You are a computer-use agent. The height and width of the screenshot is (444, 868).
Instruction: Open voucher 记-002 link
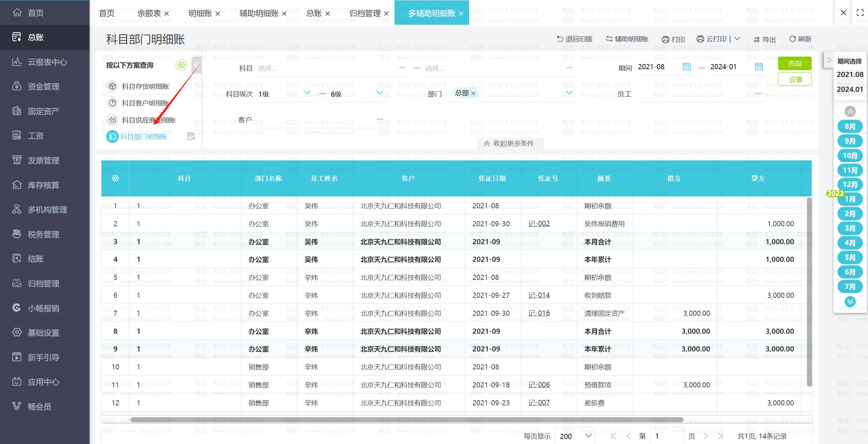tap(539, 223)
